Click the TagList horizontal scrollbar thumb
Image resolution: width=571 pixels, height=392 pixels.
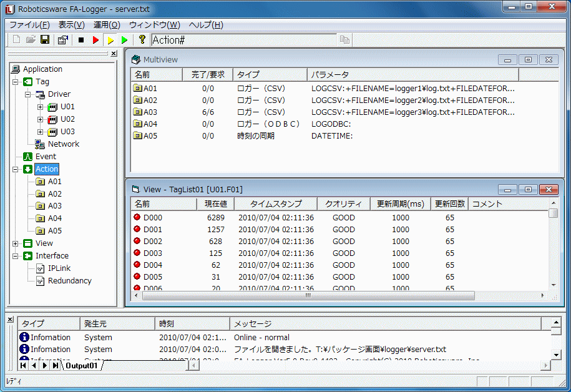pos(308,295)
